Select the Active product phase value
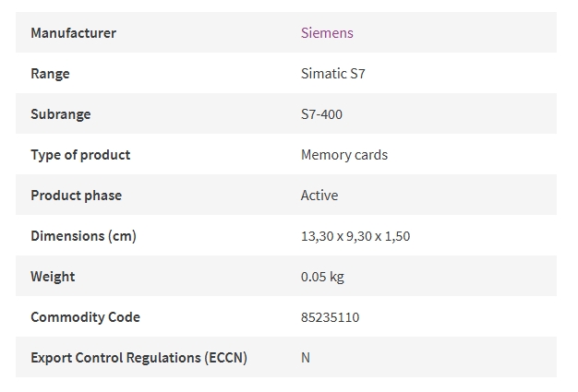The image size is (578, 392). (319, 196)
